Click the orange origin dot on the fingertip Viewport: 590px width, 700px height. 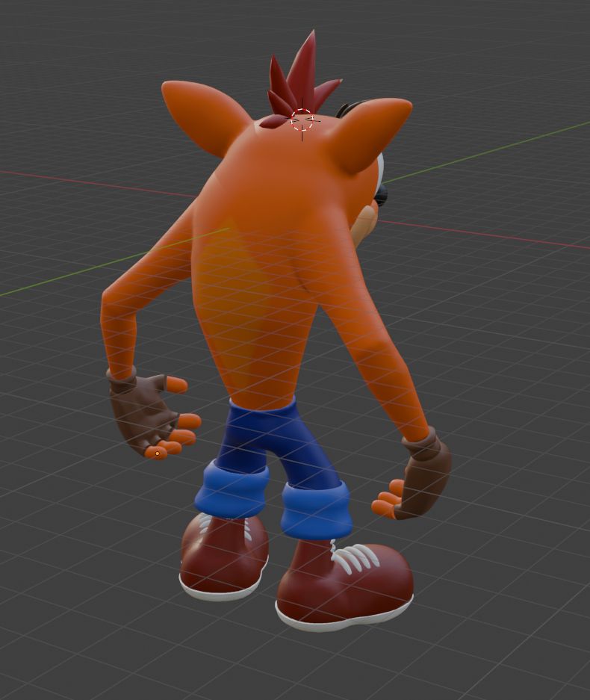coord(157,453)
